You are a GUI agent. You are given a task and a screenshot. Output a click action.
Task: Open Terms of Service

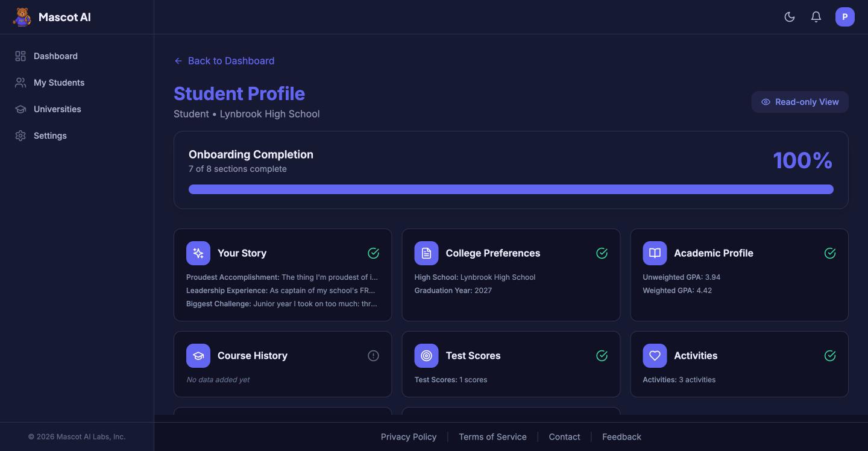[x=492, y=437]
